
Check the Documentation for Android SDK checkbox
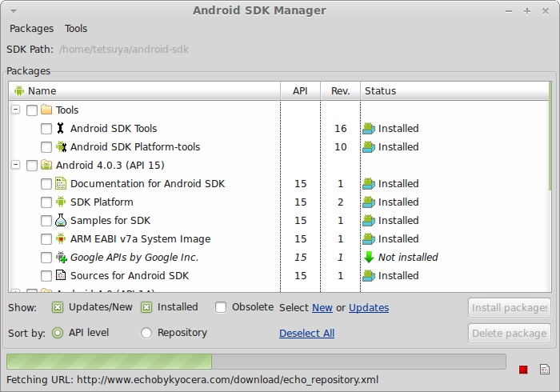(x=46, y=184)
